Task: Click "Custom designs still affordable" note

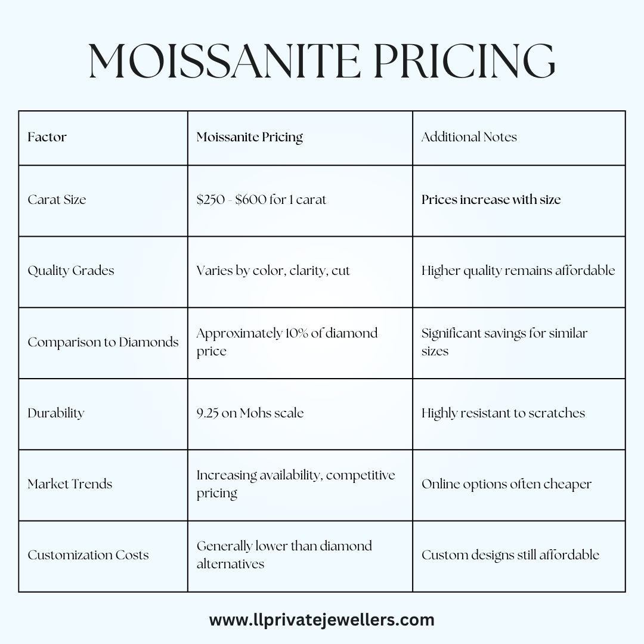Action: coord(510,555)
